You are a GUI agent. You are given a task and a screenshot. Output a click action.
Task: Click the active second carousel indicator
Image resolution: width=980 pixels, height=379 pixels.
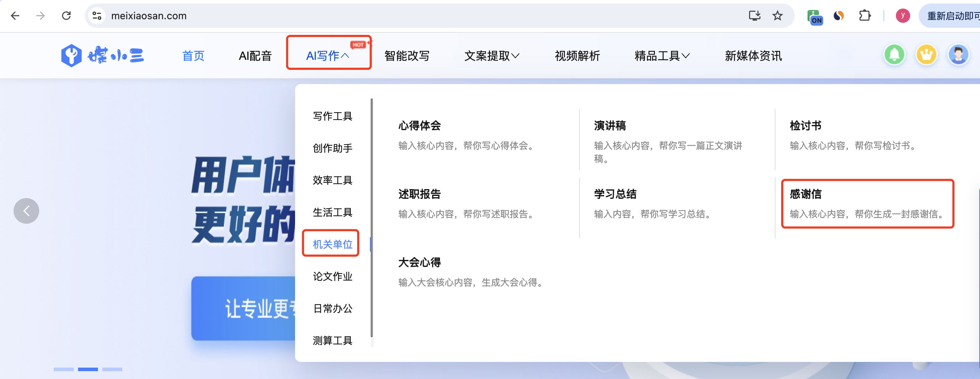[x=88, y=369]
